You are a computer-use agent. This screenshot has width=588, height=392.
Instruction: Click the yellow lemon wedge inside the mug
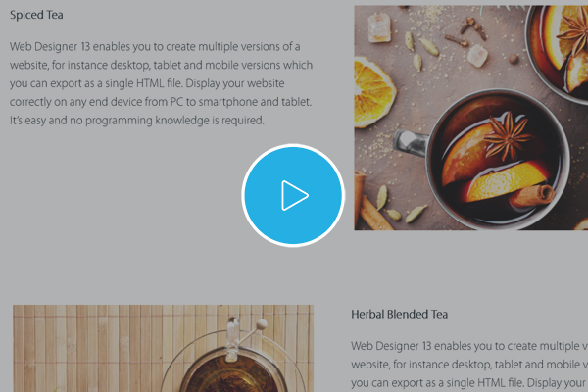coord(505,180)
